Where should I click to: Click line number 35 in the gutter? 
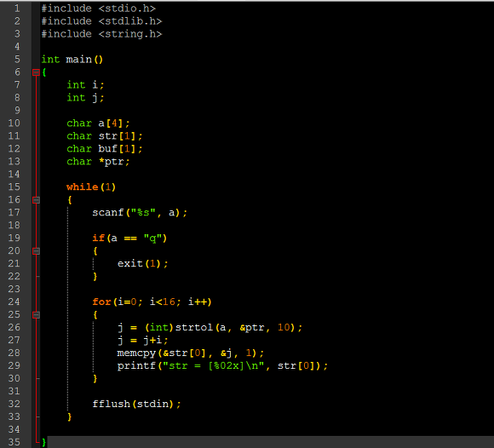14,442
